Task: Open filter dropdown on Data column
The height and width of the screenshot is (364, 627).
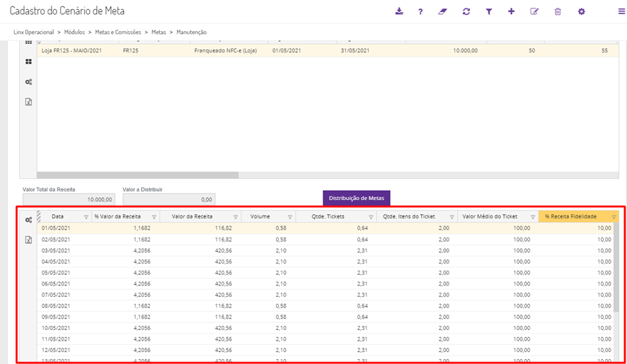Action: pyautogui.click(x=86, y=217)
